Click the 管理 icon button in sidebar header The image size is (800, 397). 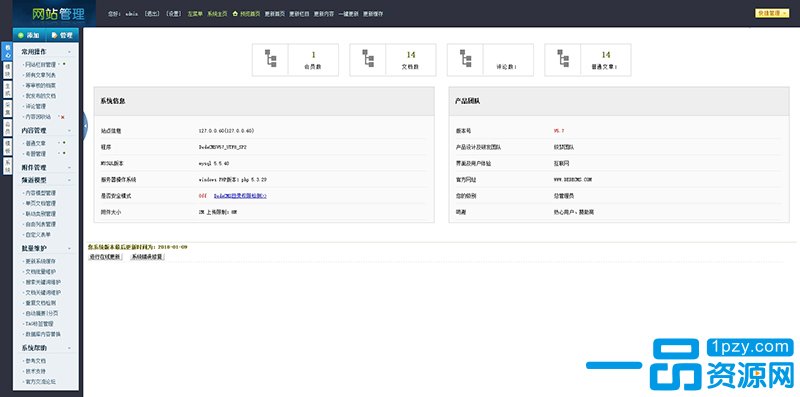(x=62, y=35)
